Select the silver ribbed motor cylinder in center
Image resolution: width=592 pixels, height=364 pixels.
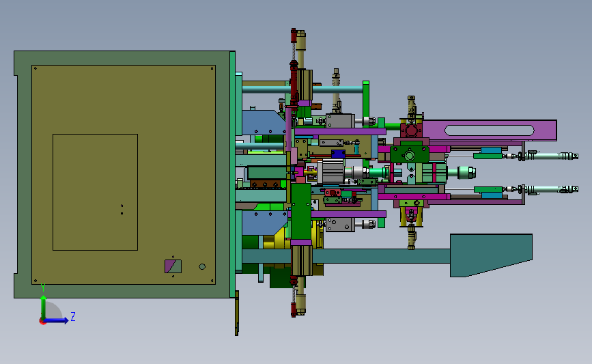330,171
